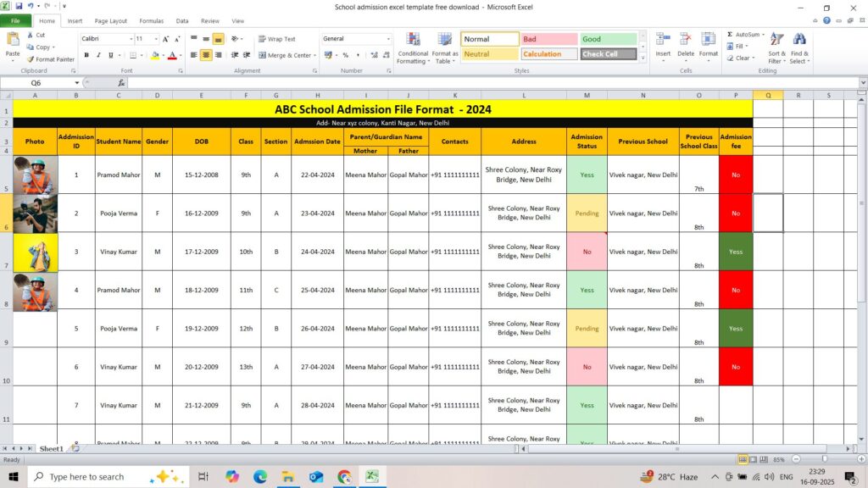Click the Insert cells icon

tap(663, 41)
